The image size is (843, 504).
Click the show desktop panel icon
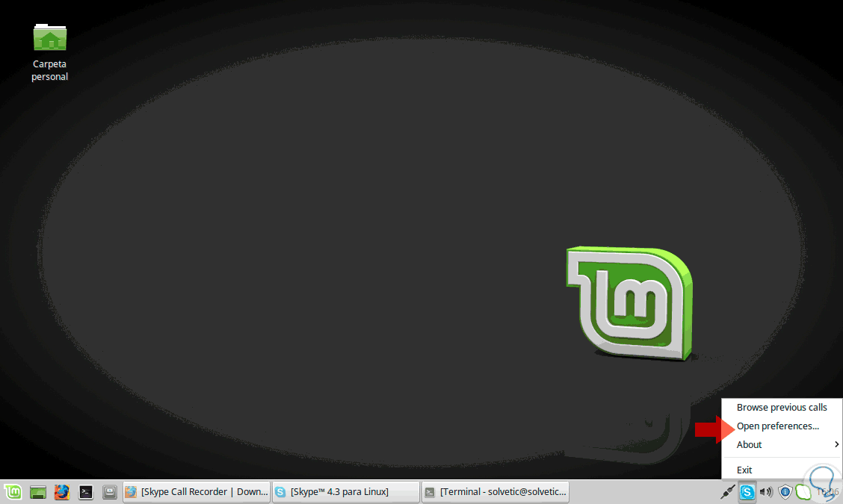click(x=37, y=491)
